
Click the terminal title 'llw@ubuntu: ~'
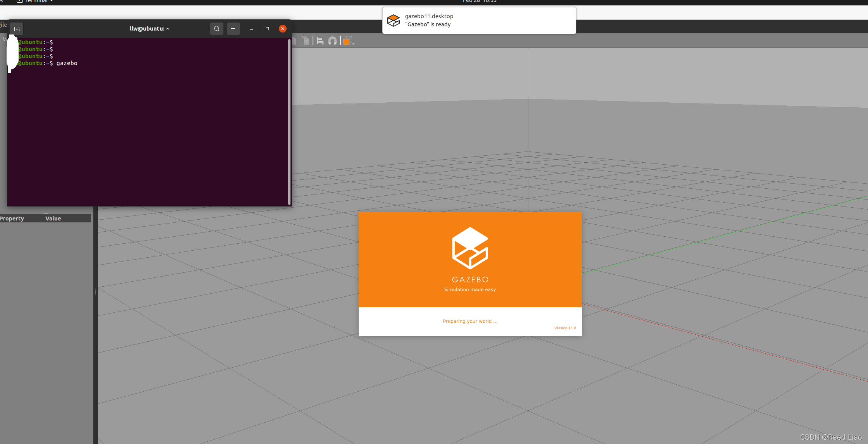(150, 29)
